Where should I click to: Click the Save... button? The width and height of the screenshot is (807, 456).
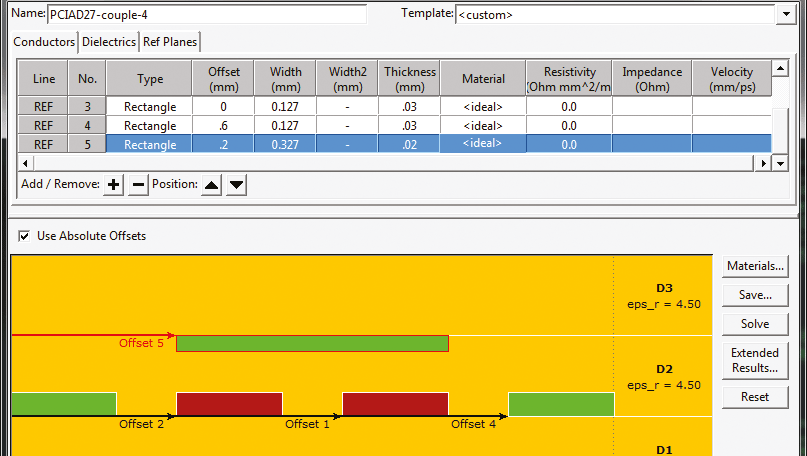point(755,295)
